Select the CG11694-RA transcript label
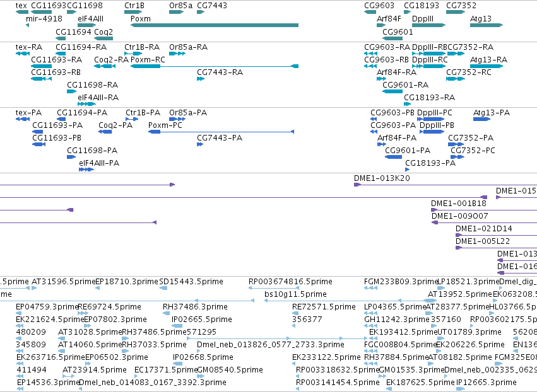 coord(81,47)
